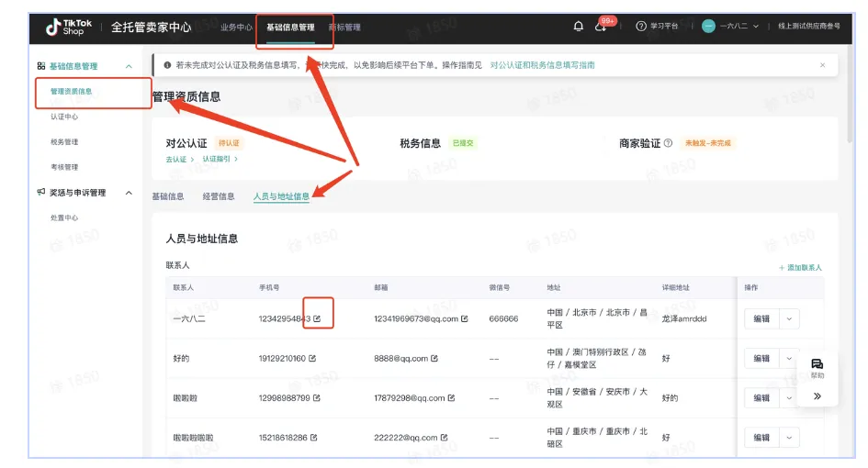The image size is (868, 468).
Task: Click the 去认证 link
Action: (x=180, y=160)
